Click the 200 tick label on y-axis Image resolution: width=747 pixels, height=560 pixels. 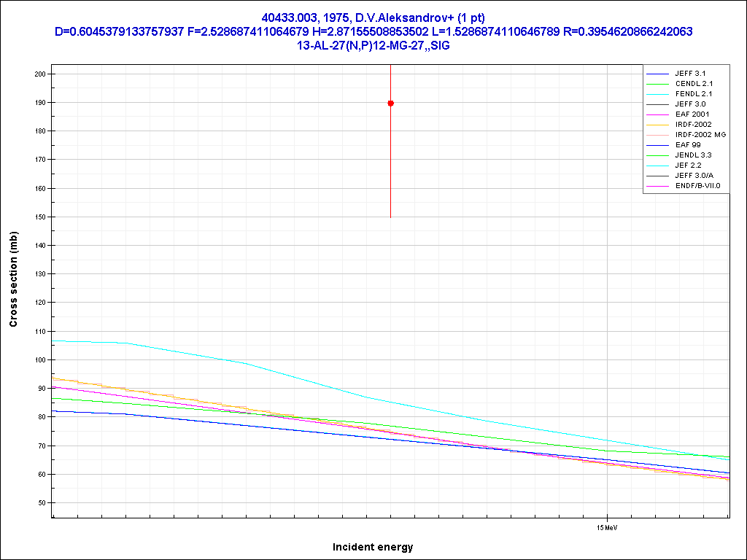(39, 74)
